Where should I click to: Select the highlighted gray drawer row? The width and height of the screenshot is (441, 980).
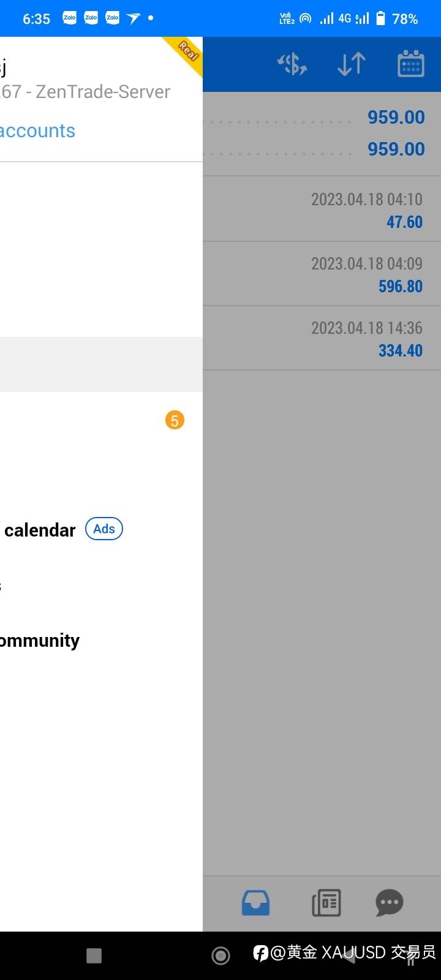(x=101, y=364)
